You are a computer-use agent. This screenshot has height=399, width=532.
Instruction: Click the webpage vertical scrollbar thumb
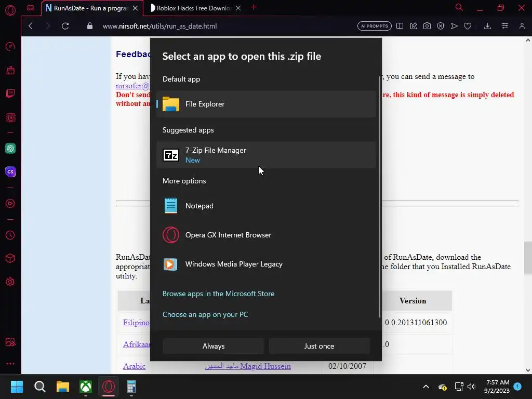(528, 258)
